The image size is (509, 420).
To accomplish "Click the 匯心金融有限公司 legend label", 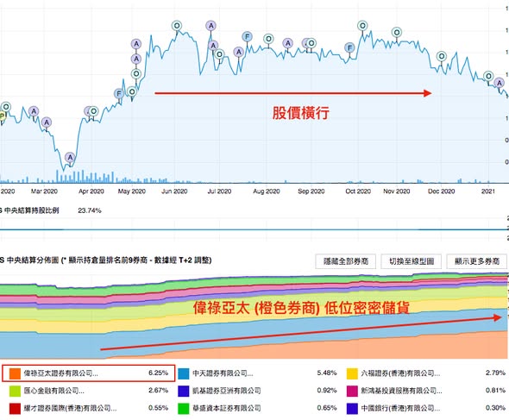I will pyautogui.click(x=53, y=391).
